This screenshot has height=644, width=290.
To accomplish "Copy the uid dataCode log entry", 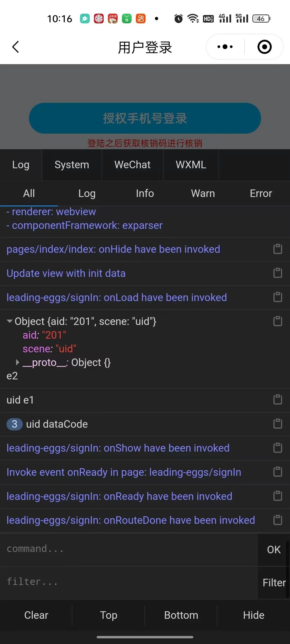I will [x=278, y=424].
